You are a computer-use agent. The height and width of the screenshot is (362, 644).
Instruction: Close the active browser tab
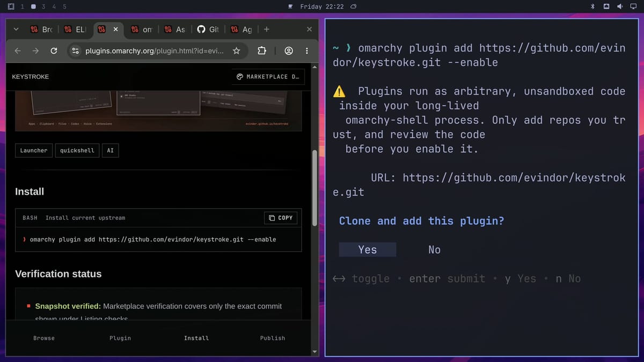click(116, 29)
